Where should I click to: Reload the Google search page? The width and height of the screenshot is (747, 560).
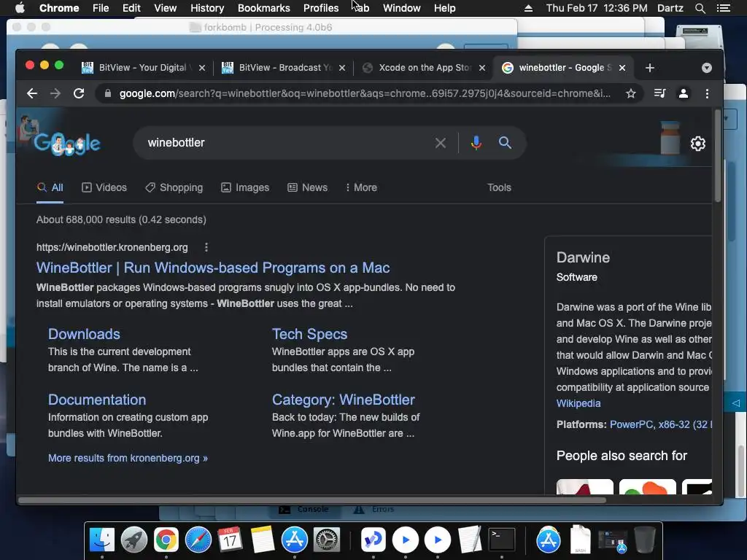click(x=79, y=93)
